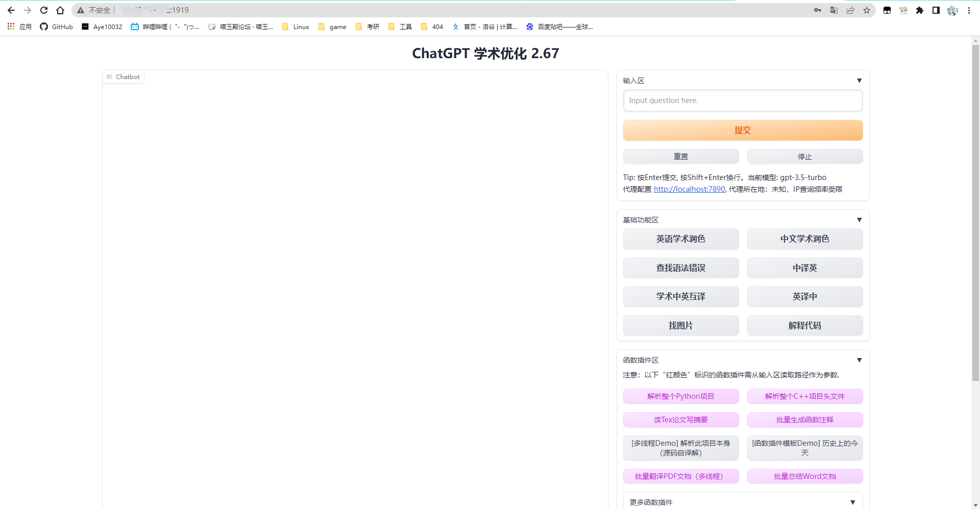The image size is (980, 509).
Task: Open the Linux bookmark folder
Action: click(x=296, y=27)
